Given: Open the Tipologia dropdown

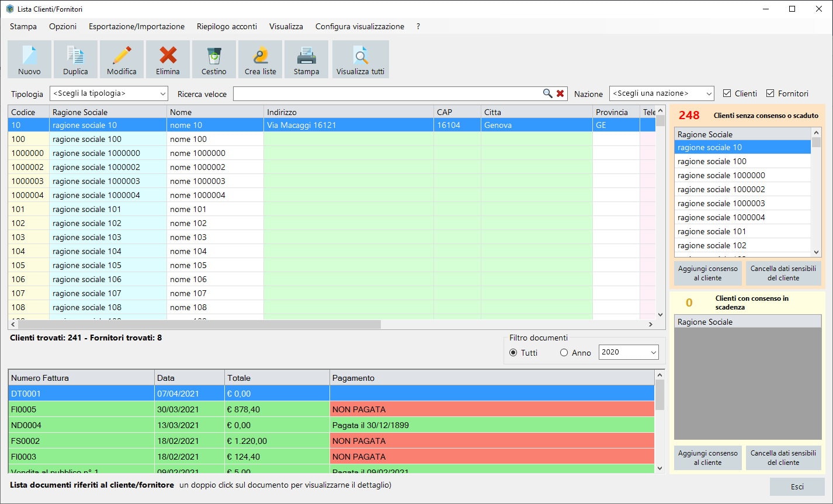Looking at the screenshot, I should [x=109, y=93].
